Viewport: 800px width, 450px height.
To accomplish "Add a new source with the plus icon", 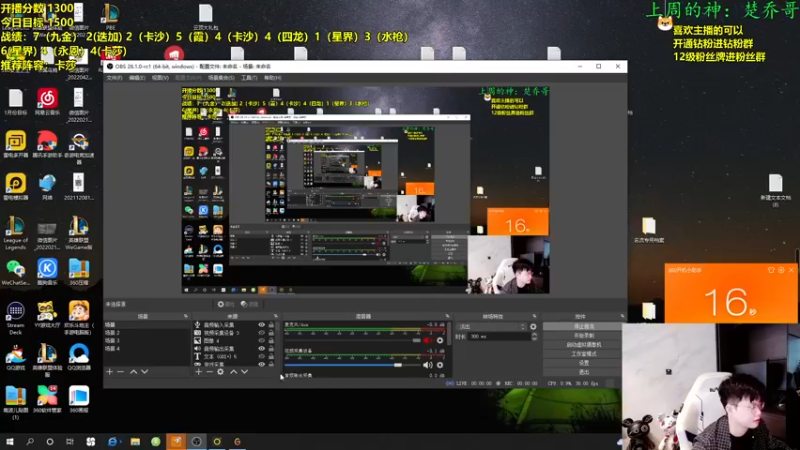I will (198, 372).
